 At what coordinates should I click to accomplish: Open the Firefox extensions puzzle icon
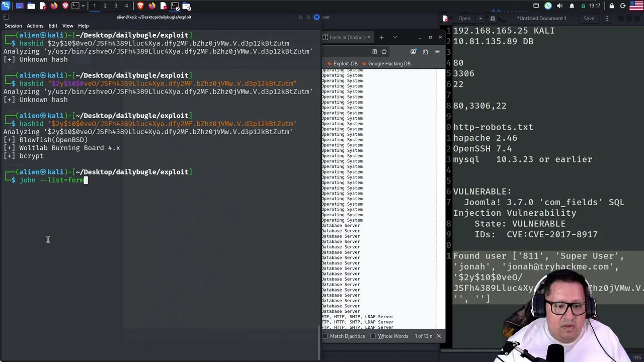[425, 51]
